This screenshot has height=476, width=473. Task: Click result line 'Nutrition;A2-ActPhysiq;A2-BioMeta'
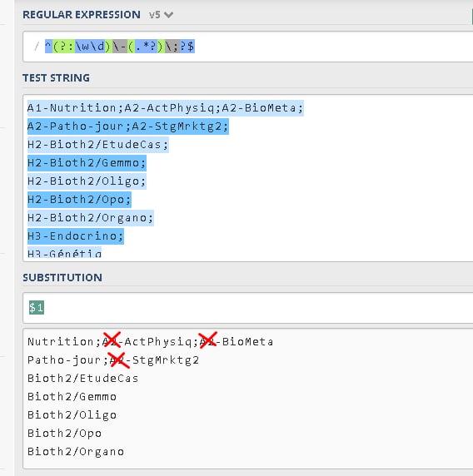coord(151,342)
